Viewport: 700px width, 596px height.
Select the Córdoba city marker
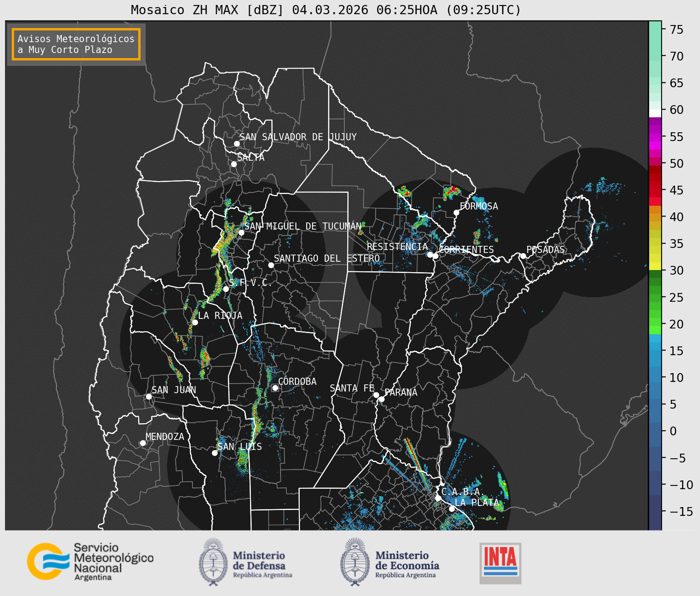coord(275,388)
